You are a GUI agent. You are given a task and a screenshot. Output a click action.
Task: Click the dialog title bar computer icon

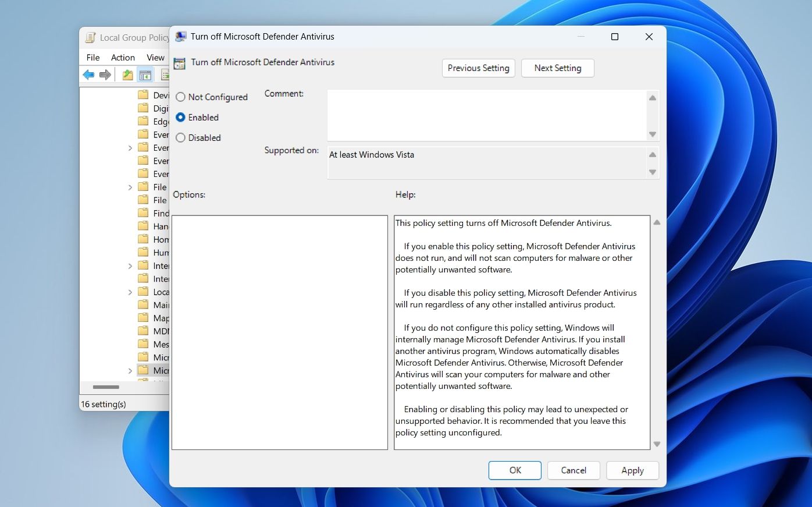[x=181, y=36]
